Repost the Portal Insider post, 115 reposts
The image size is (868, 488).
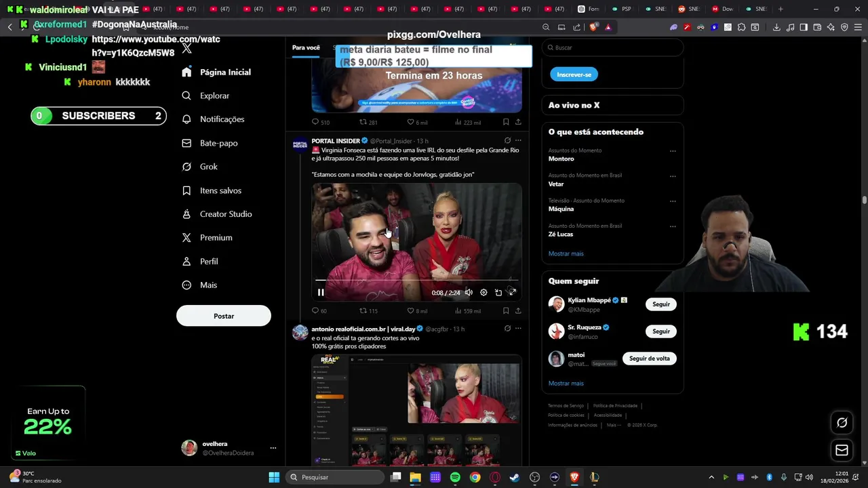368,311
